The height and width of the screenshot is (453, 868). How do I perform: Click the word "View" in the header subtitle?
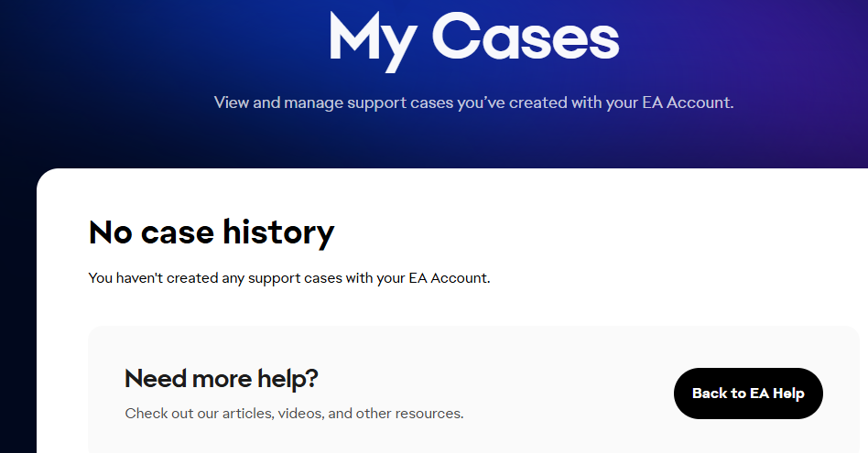(232, 102)
